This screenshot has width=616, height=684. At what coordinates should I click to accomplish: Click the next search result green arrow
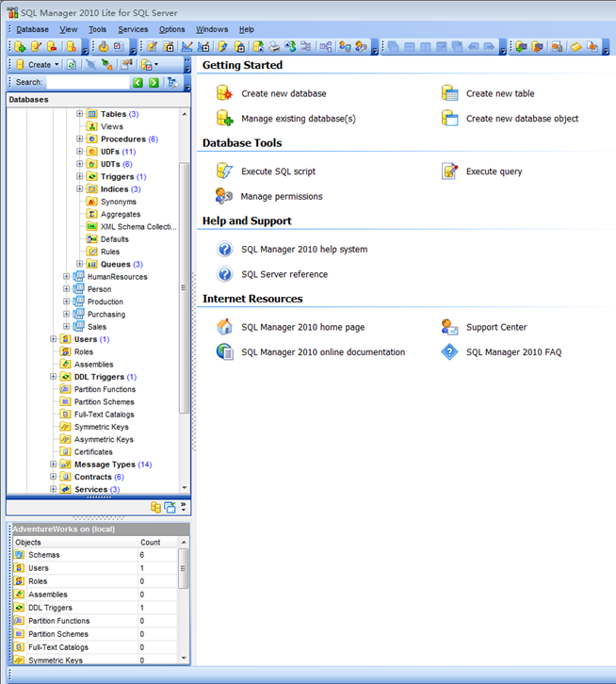(154, 83)
